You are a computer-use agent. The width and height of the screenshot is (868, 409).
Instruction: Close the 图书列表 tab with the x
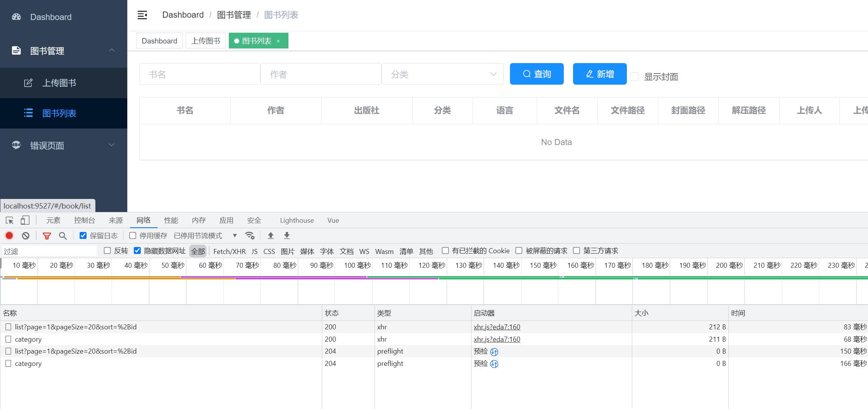click(x=278, y=41)
